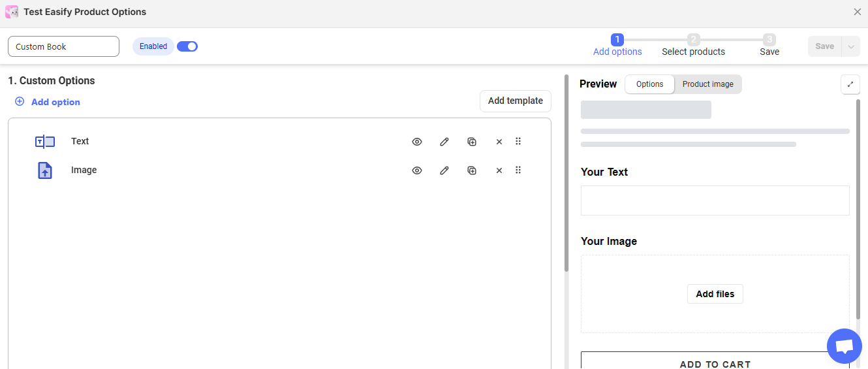The image size is (868, 369).
Task: Open the chat support bubble
Action: coord(844,346)
